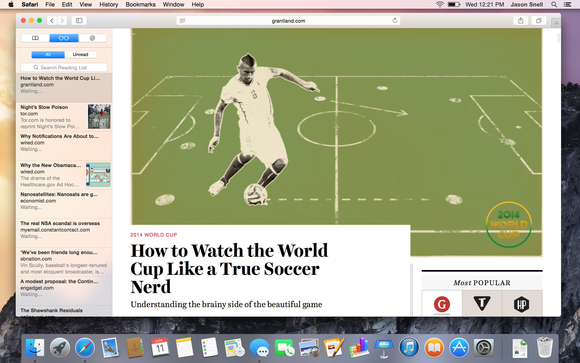Image resolution: width=580 pixels, height=363 pixels.
Task: Select the Reading List glasses tab
Action: click(x=64, y=38)
